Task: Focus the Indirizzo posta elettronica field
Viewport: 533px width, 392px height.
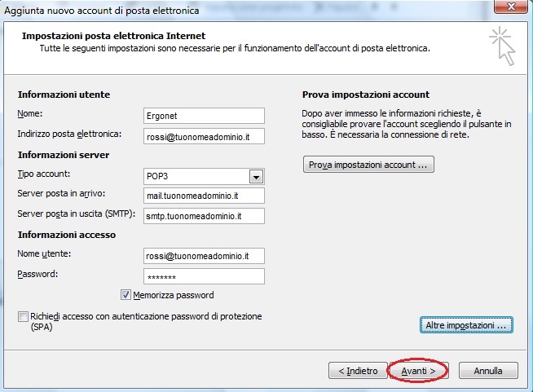Action: point(203,136)
